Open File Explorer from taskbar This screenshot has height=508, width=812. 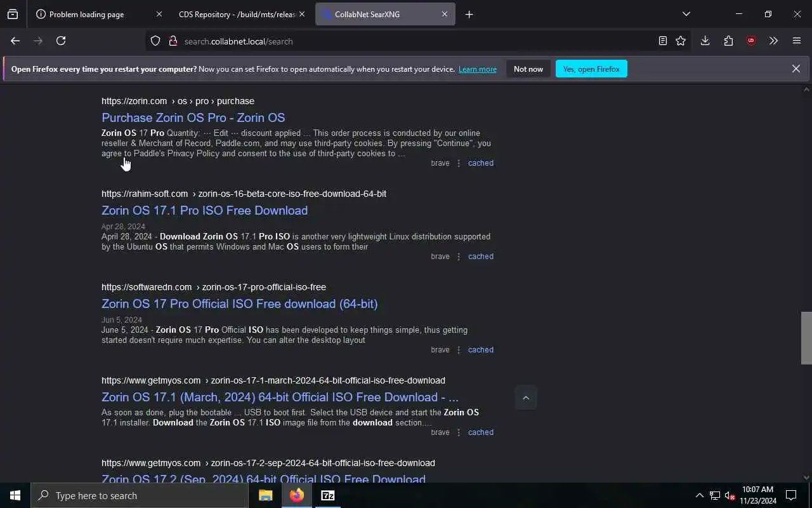[265, 495]
